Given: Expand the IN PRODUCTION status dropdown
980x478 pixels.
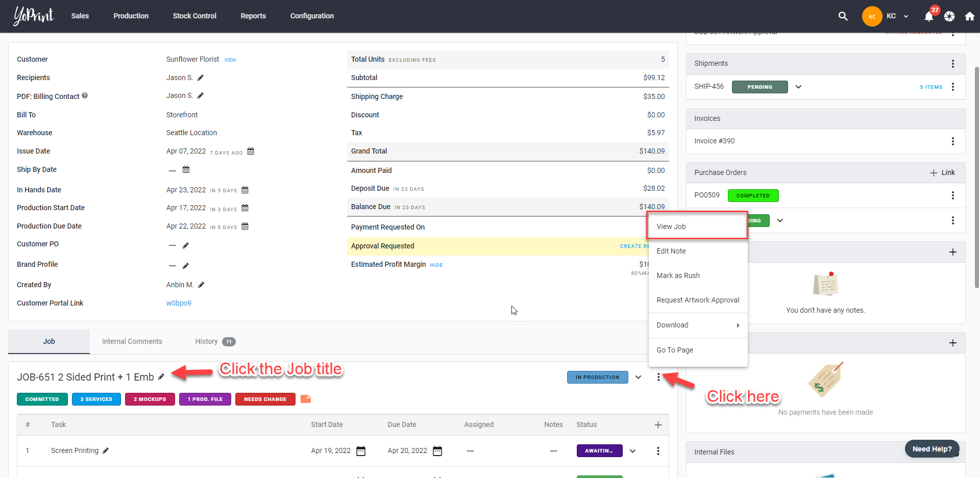Looking at the screenshot, I should pyautogui.click(x=638, y=377).
